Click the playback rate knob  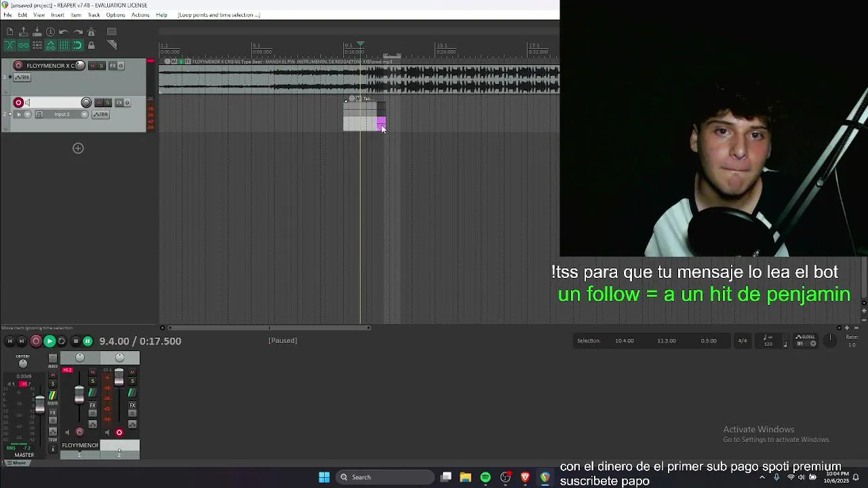830,340
